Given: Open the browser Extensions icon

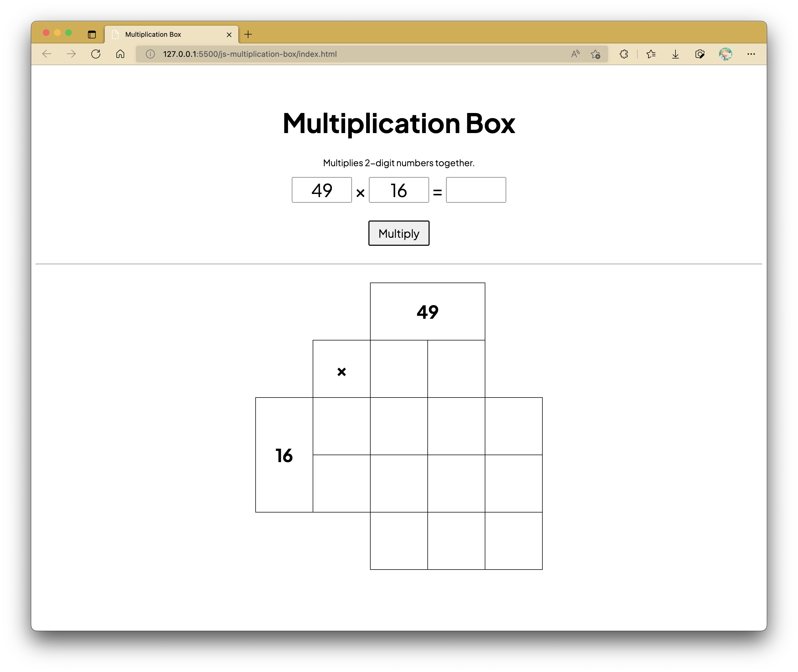Looking at the screenshot, I should [x=624, y=54].
